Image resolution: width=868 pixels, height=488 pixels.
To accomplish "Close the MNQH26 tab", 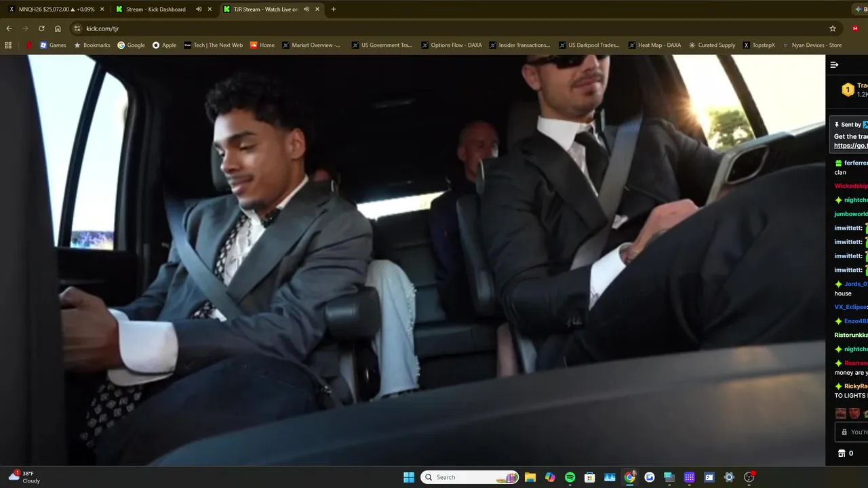I will point(102,9).
